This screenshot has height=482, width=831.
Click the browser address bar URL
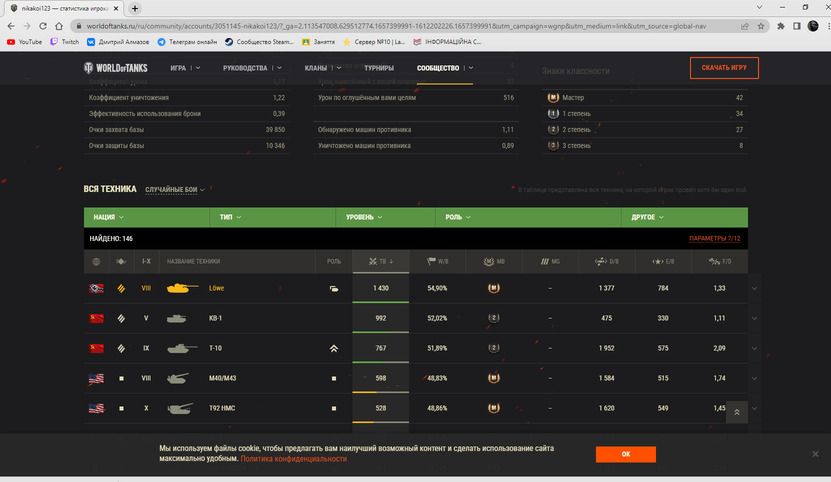tap(396, 26)
